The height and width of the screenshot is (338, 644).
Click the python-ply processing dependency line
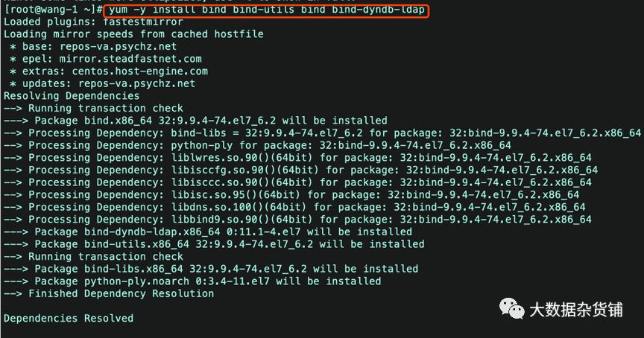point(257,145)
